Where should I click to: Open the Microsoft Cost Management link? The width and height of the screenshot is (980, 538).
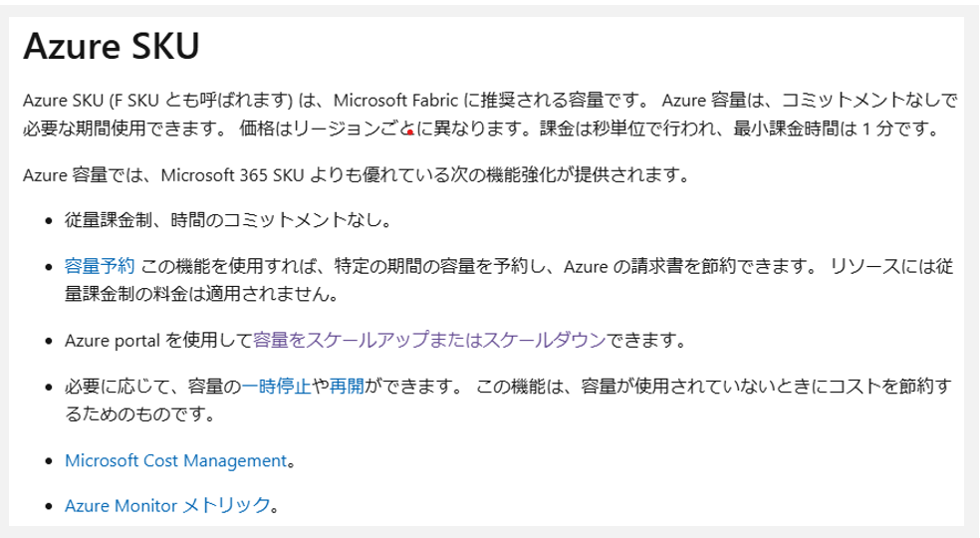tap(175, 461)
